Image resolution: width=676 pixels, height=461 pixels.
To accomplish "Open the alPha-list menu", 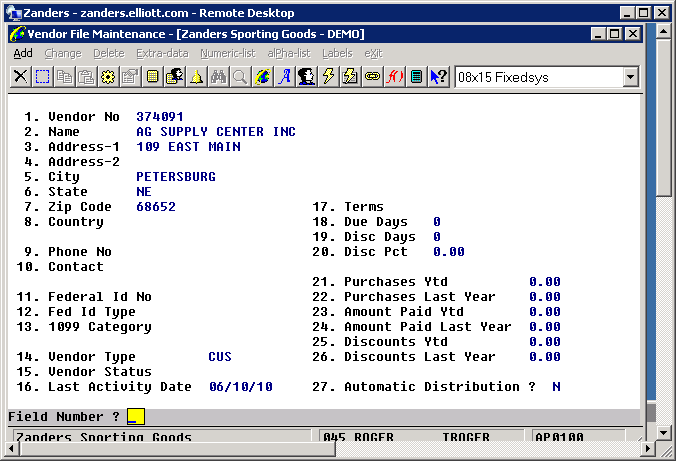I will pos(289,53).
